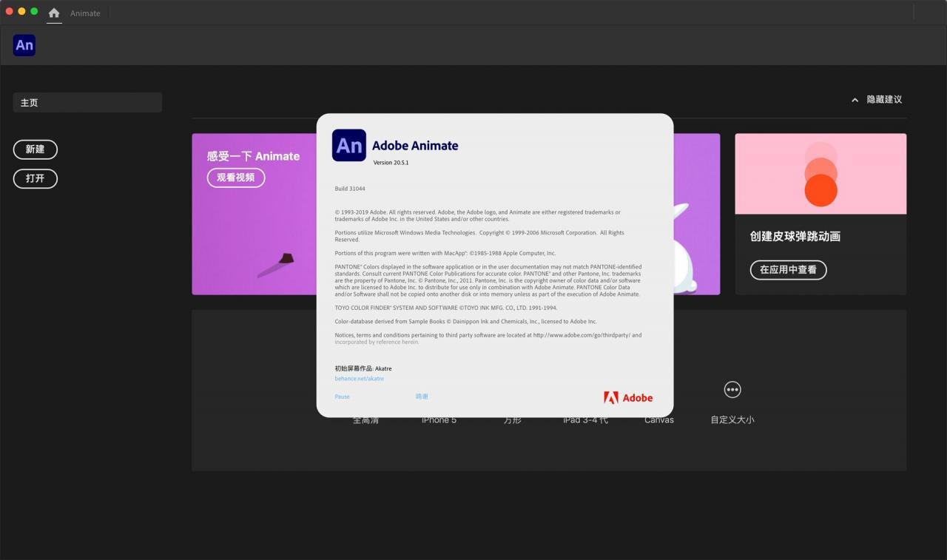Screen dimensions: 947x560
Task: Click the 打开 button
Action: point(35,178)
